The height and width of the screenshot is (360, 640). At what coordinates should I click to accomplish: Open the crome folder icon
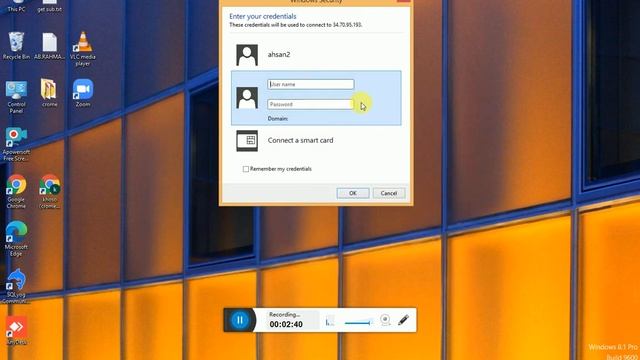[x=49, y=93]
